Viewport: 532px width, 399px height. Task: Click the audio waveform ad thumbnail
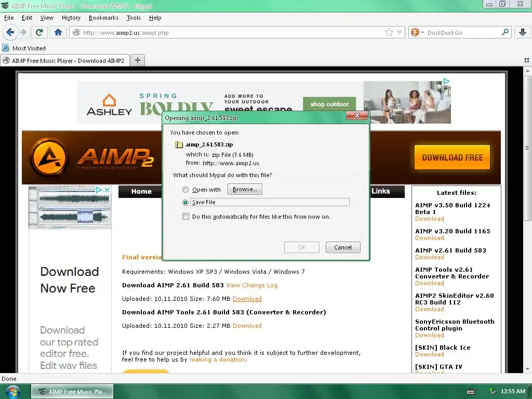70,207
